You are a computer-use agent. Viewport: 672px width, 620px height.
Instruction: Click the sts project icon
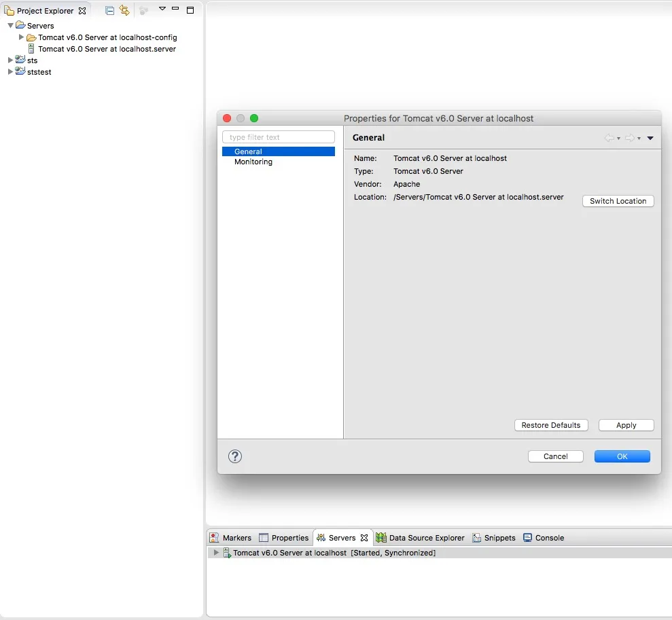click(20, 59)
